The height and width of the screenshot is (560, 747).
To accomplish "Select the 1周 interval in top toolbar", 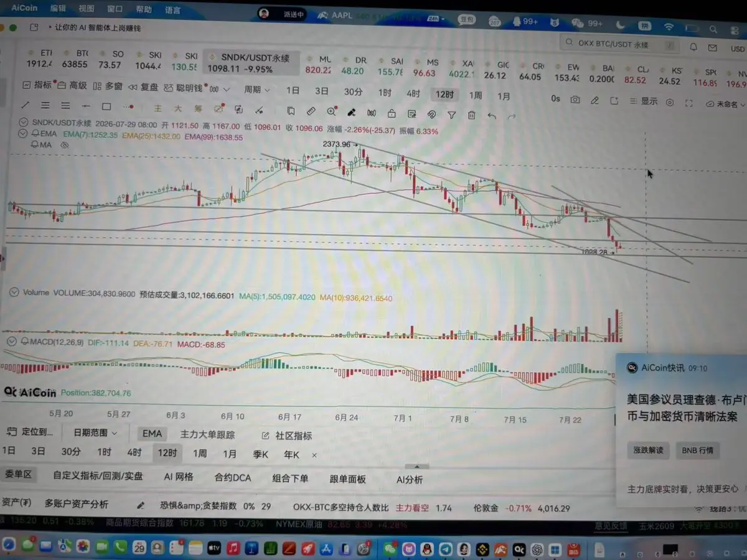I will 476,95.
